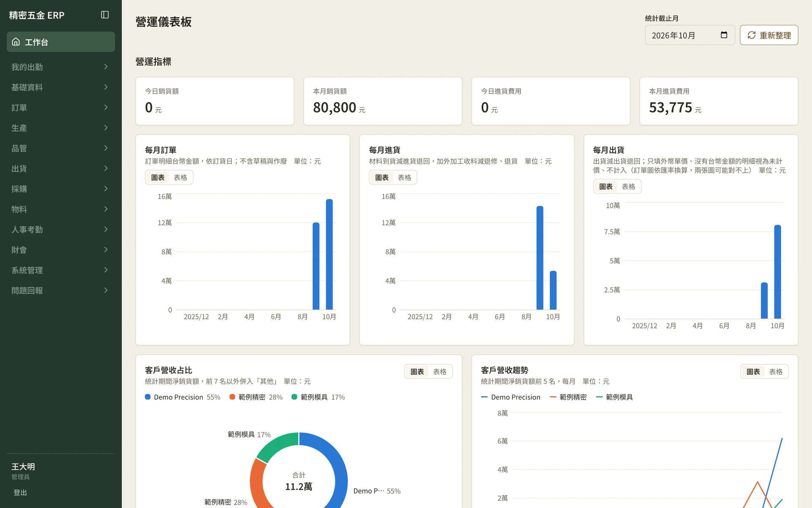Click the 2026年10月 month input field
This screenshot has width=812, height=508.
pyautogui.click(x=690, y=35)
